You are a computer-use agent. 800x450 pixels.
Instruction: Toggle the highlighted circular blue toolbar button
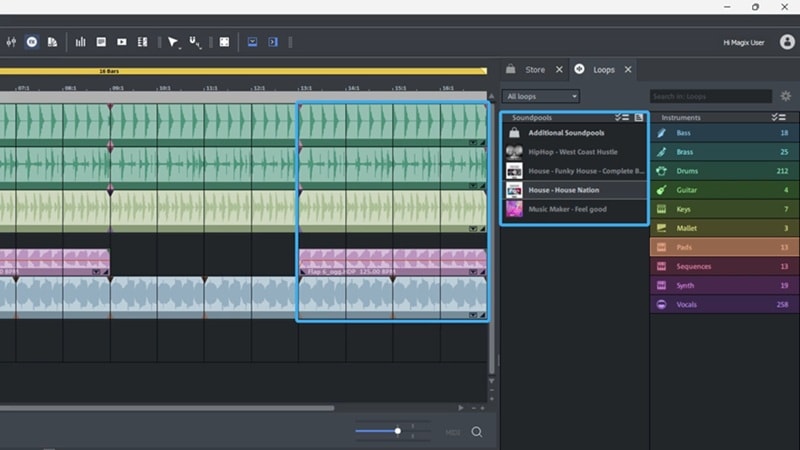coord(32,42)
